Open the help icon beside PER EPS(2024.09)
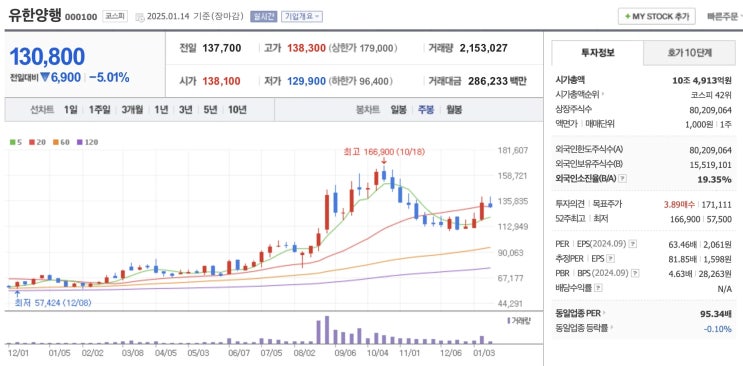This screenshot has width=743, height=366. (x=633, y=244)
